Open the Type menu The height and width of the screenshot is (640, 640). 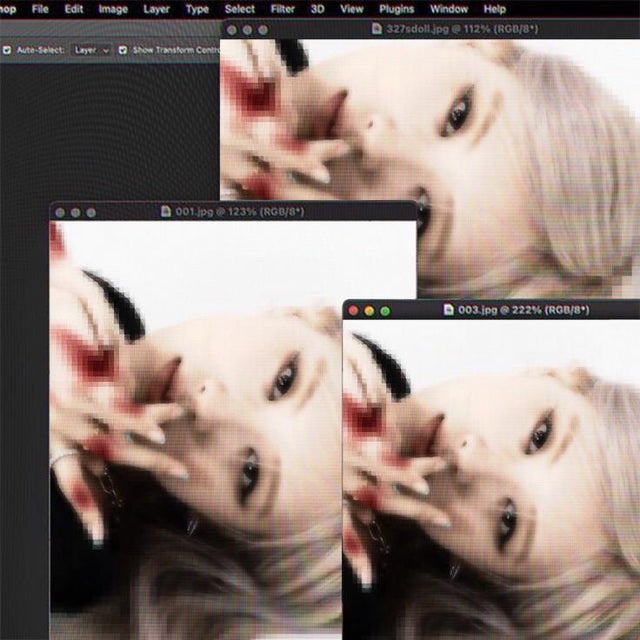click(x=197, y=9)
